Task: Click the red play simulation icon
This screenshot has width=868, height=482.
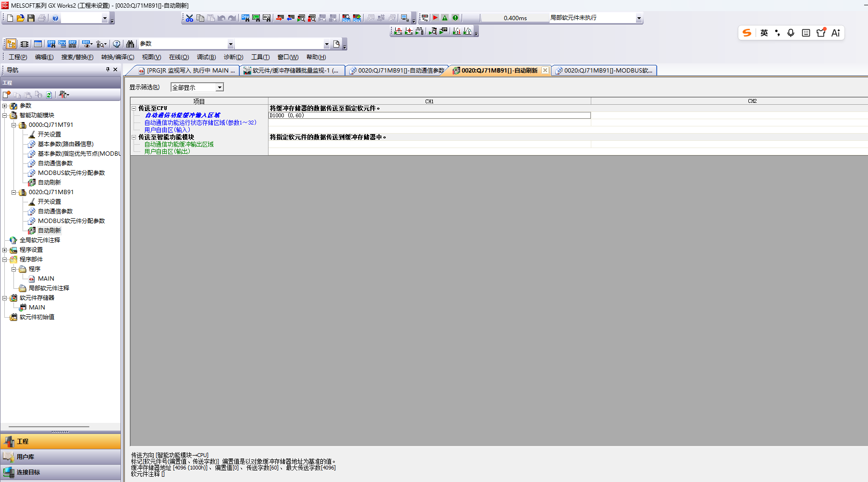Action: 435,18
